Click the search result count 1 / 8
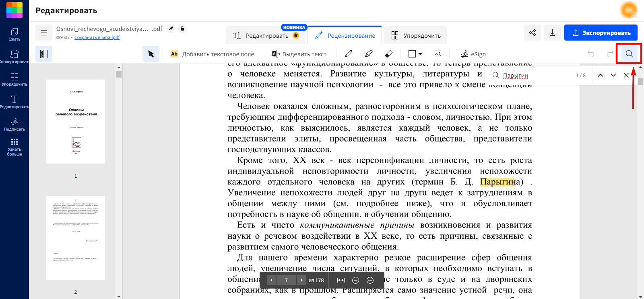This screenshot has height=299, width=644. (x=581, y=75)
